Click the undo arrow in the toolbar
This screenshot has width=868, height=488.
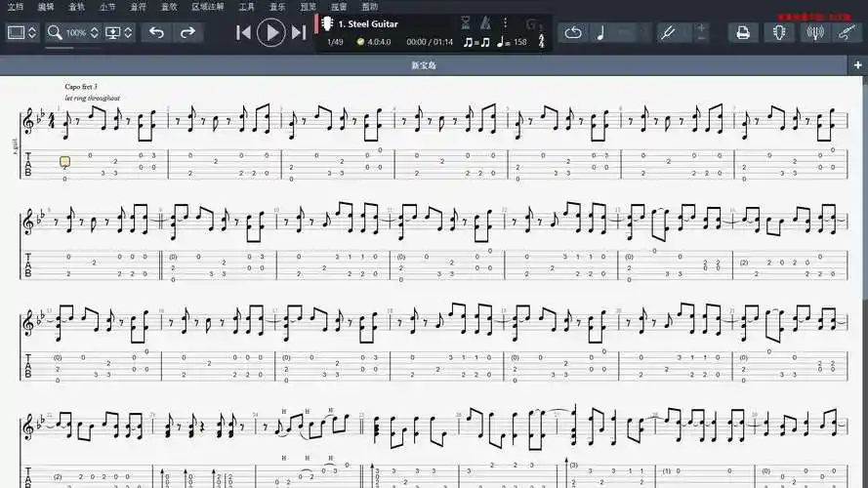(x=156, y=32)
